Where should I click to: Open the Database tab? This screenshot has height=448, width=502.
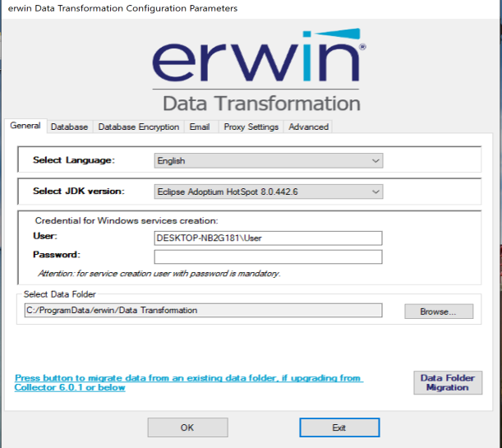click(x=70, y=127)
